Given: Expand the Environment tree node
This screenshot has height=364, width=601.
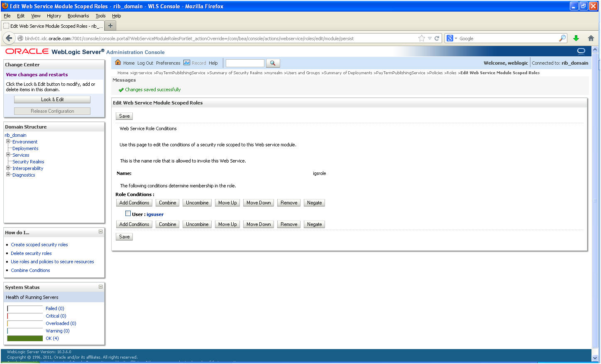Looking at the screenshot, I should coord(8,141).
